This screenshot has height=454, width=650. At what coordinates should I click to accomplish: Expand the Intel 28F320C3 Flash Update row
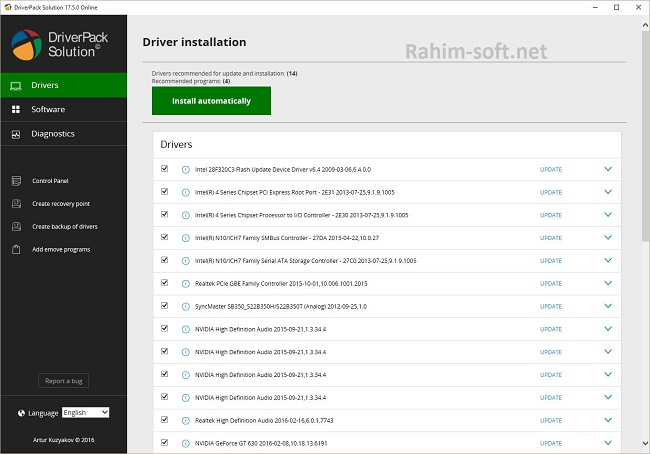[x=608, y=169]
